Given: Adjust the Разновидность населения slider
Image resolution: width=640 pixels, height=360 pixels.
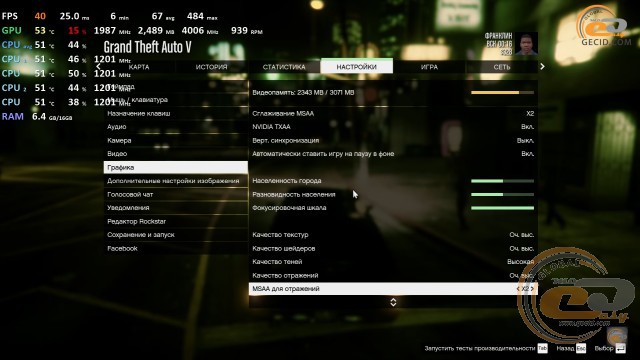Looking at the screenshot, I should click(502, 195).
